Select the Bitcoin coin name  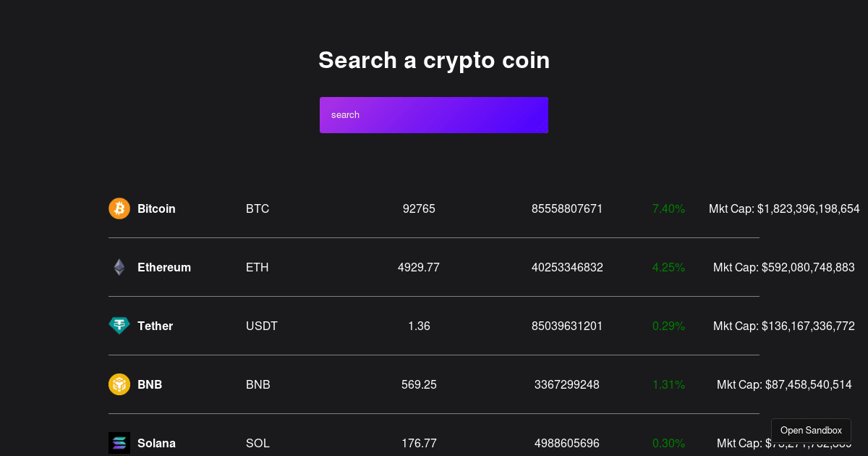[156, 208]
